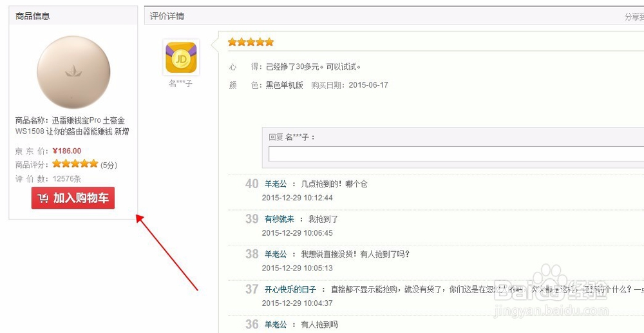Select reply text 几点抢到的！哪个仓
The image size is (644, 333).
(334, 184)
